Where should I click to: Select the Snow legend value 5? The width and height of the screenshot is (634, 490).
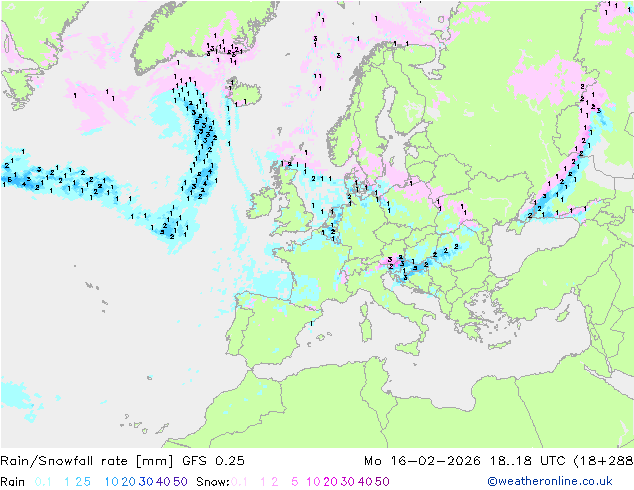click(295, 482)
